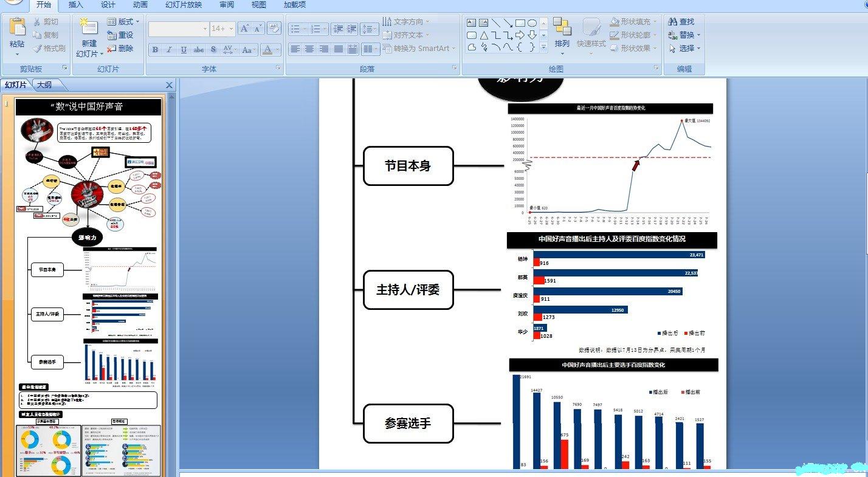This screenshot has height=477, width=868.
Task: Select the text box shape in gallery
Action: [472, 23]
